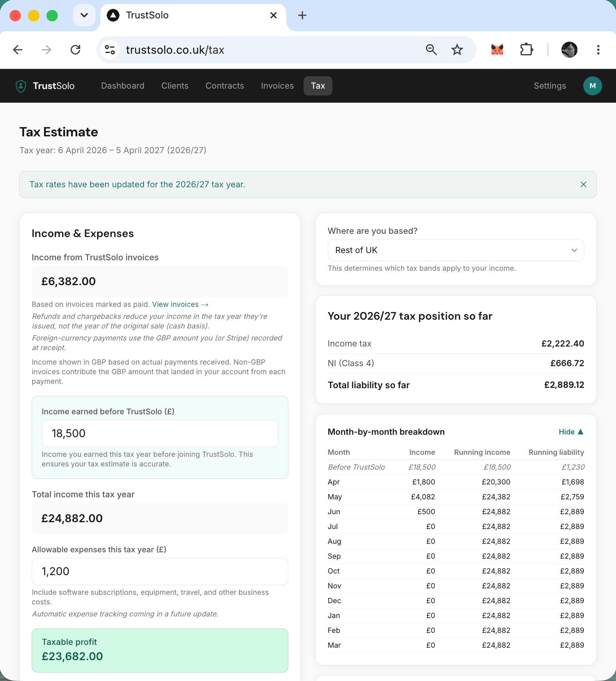Click the Oct row label
Image resolution: width=616 pixels, height=681 pixels.
pyautogui.click(x=334, y=571)
